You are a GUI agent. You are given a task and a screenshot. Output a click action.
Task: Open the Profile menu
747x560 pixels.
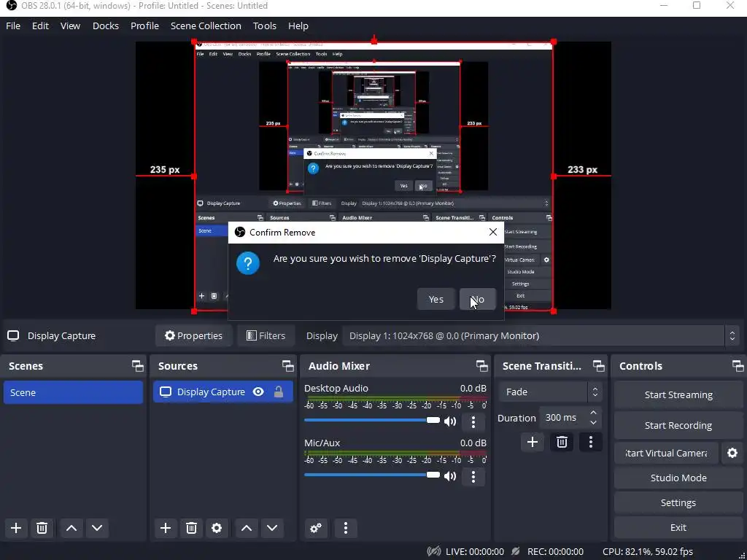(x=145, y=26)
